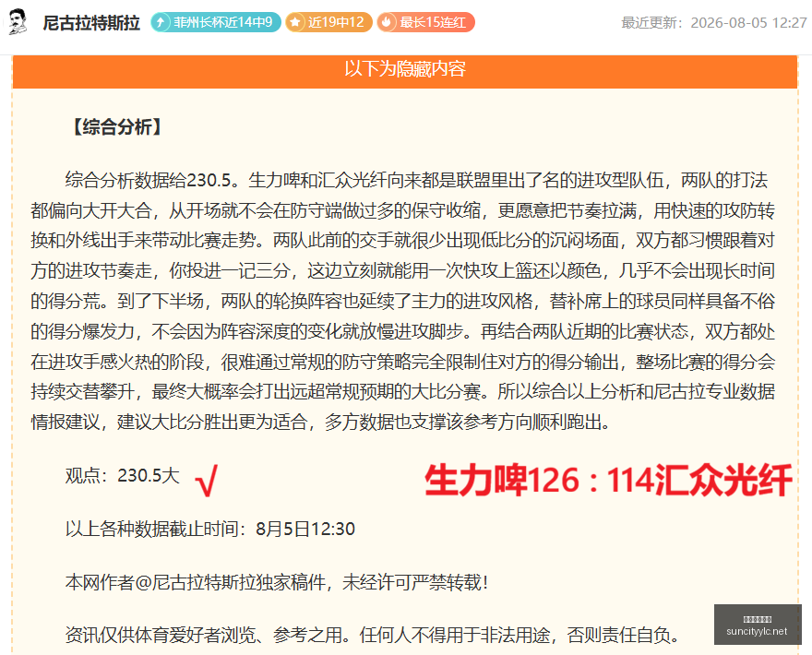Select the 本网作者@尼古拉特斯拉独家稿件 notice
Viewport: 812px width, 655px height.
[x=277, y=582]
